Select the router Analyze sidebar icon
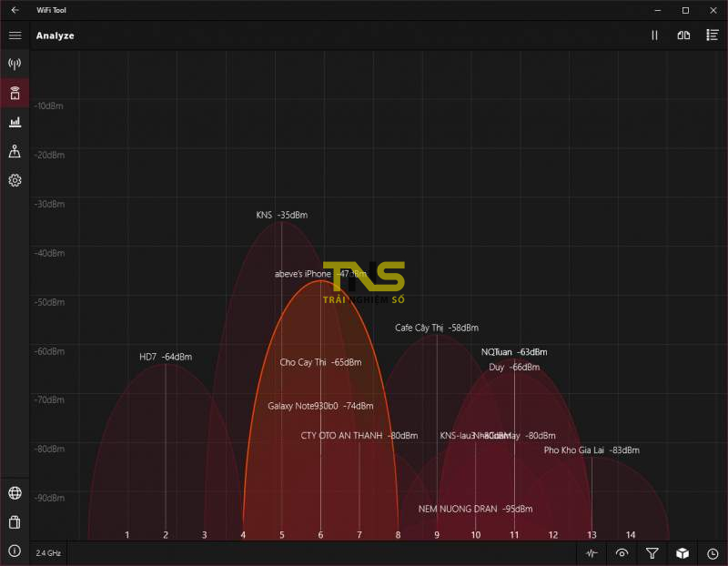The image size is (728, 566). pyautogui.click(x=15, y=93)
